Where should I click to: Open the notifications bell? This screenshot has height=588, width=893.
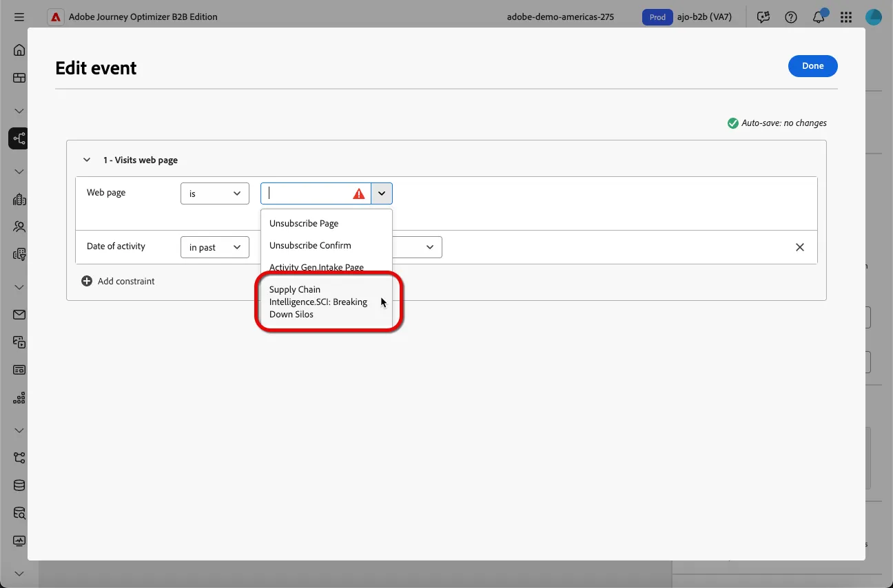[819, 17]
